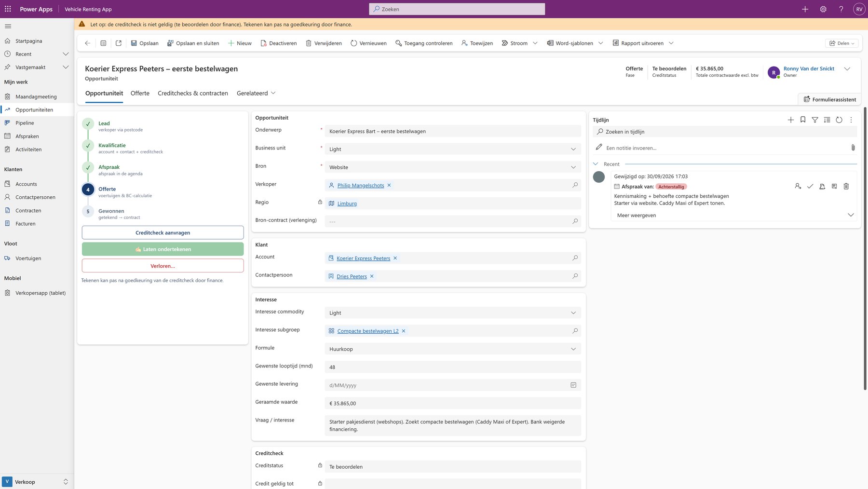Mark Afspraak activity complete with checkmark
This screenshot has height=489, width=868.
[x=810, y=186]
